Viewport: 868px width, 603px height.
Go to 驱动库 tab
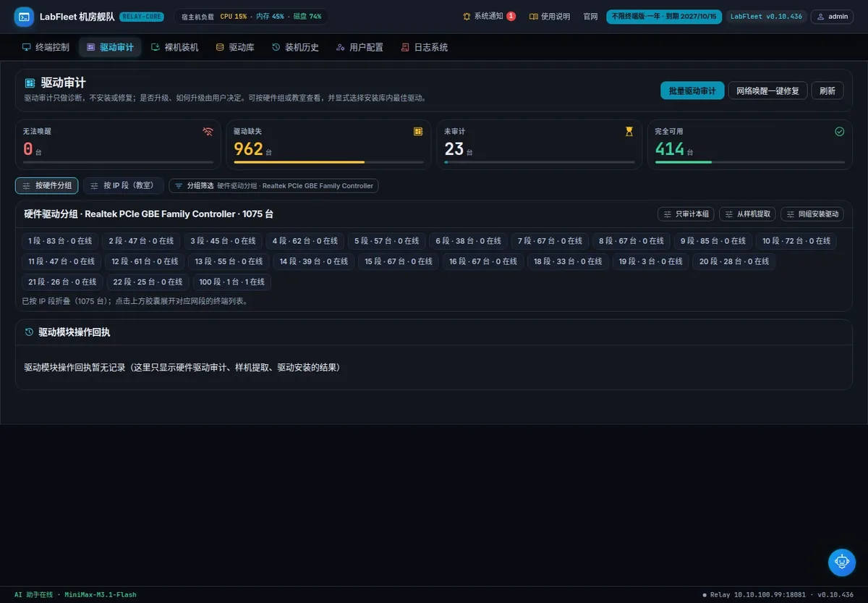[235, 47]
